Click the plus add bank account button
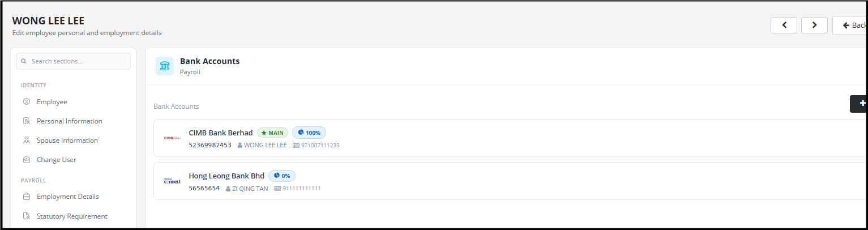The height and width of the screenshot is (230, 868). click(x=859, y=104)
